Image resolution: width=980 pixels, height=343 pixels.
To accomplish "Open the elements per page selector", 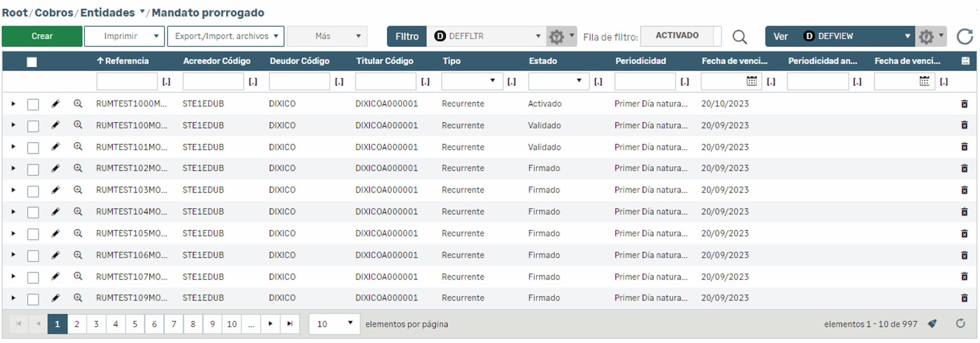I will pyautogui.click(x=334, y=324).
